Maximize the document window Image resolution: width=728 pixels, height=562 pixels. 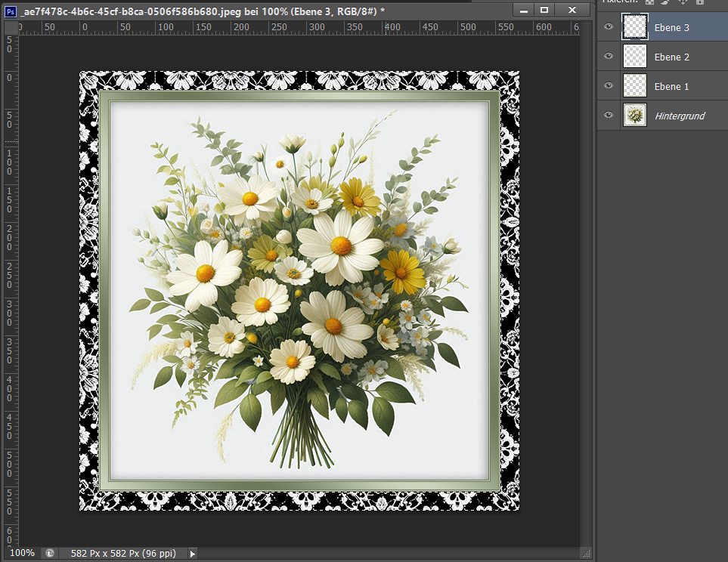click(544, 11)
